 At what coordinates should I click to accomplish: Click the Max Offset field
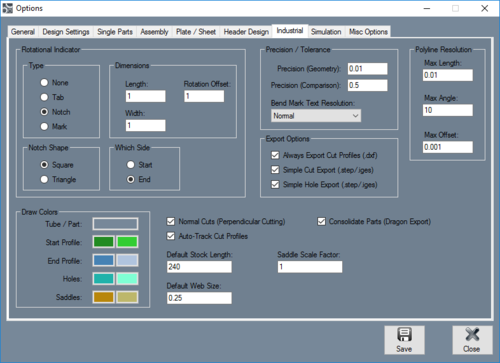pos(448,147)
